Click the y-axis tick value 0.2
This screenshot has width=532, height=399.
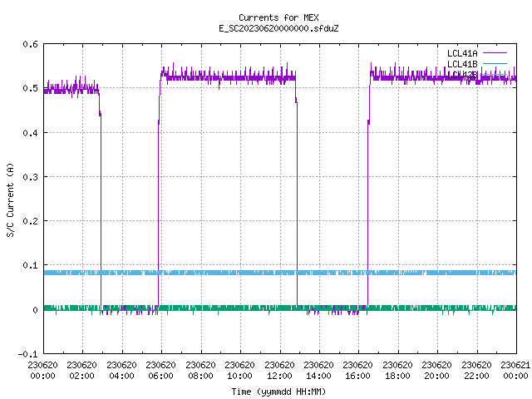click(30, 221)
